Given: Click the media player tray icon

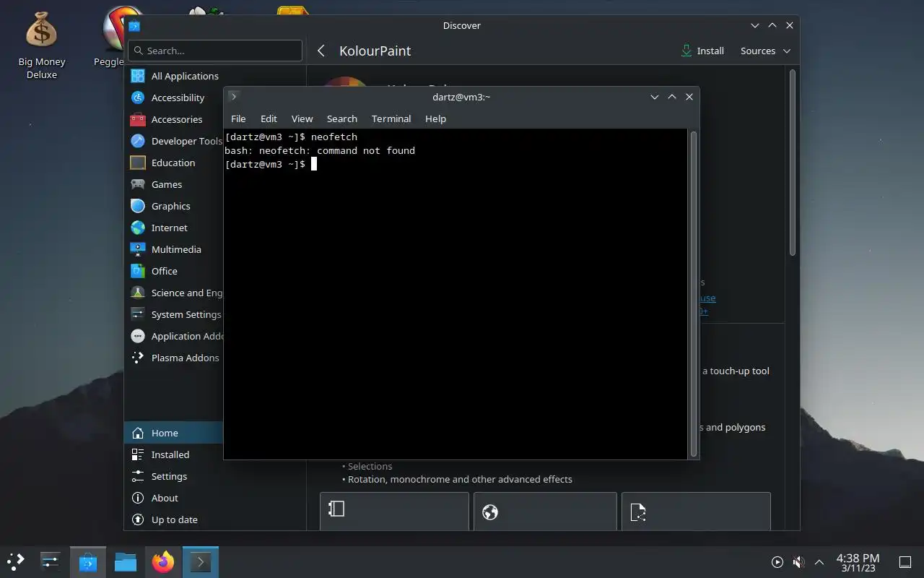Looking at the screenshot, I should pyautogui.click(x=777, y=562).
